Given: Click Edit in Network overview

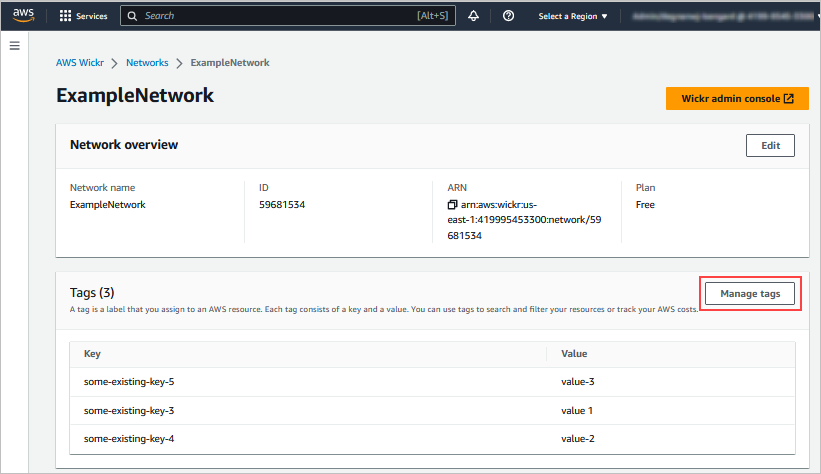Looking at the screenshot, I should pyautogui.click(x=770, y=145).
